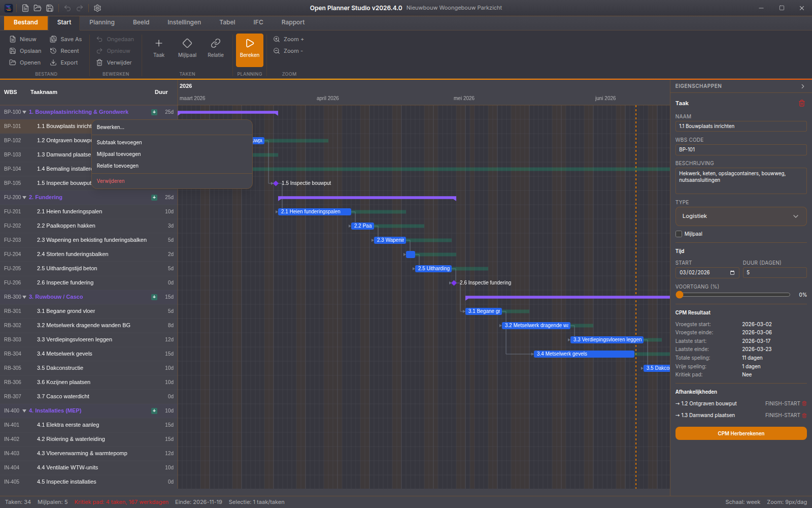This screenshot has width=812, height=508.
Task: Click the Duur (dagen) field
Action: (x=774, y=273)
